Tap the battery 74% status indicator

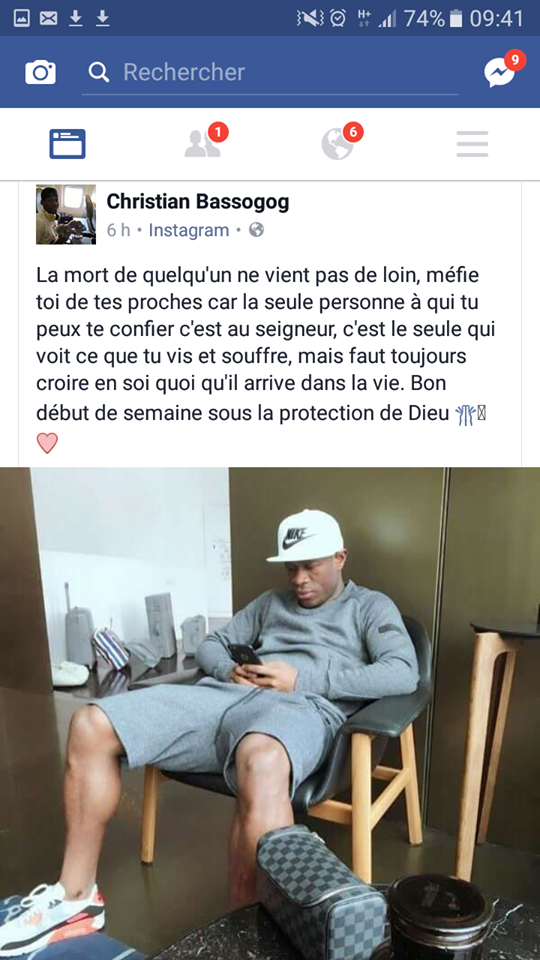click(x=433, y=18)
